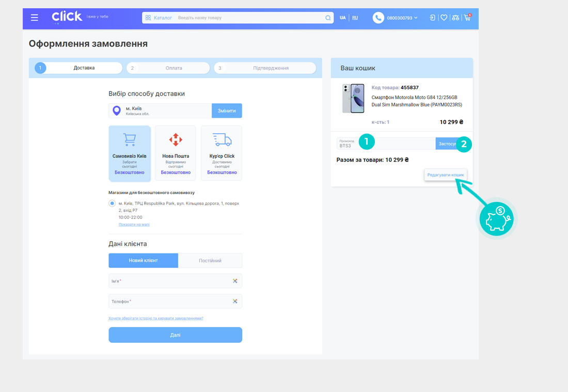Screen dimensions: 568x392
Task: Click the Редагувати кошик link
Action: pyautogui.click(x=446, y=175)
